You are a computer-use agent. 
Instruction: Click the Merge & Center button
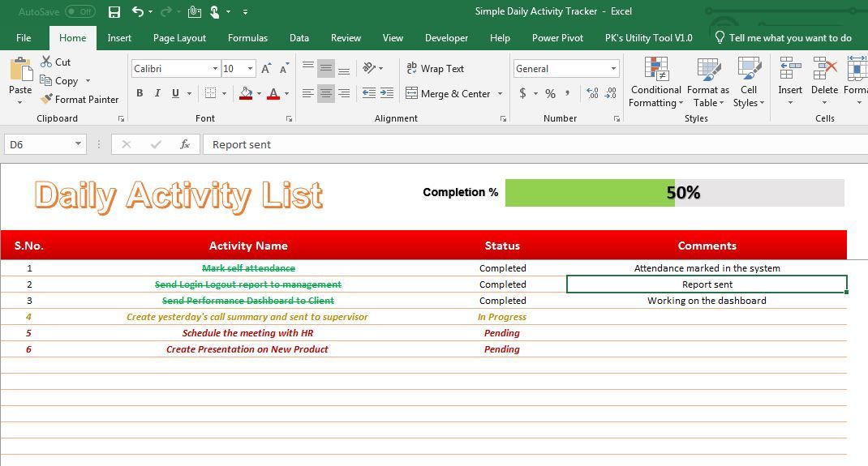(448, 93)
